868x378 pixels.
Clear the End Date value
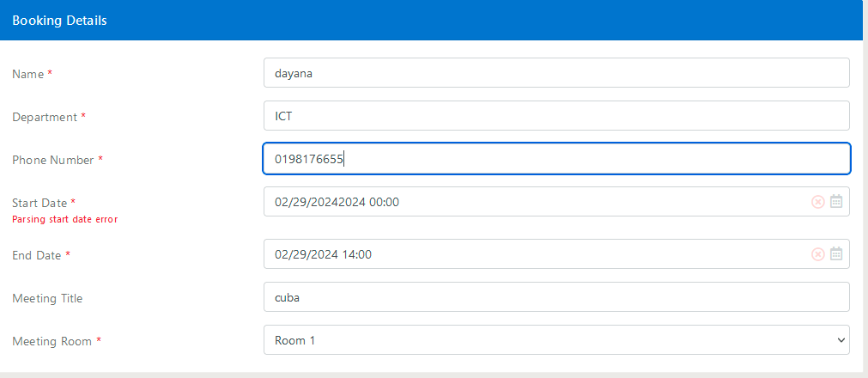[x=817, y=254]
